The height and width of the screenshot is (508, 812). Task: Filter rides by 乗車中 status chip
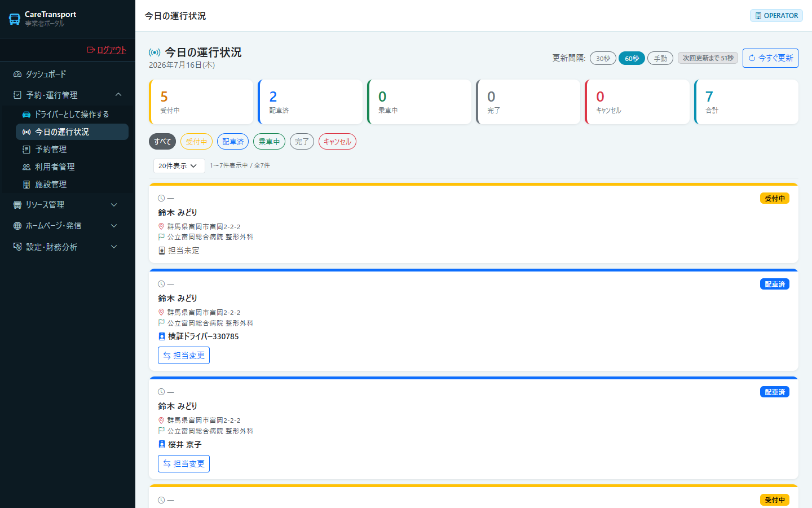[x=269, y=142]
